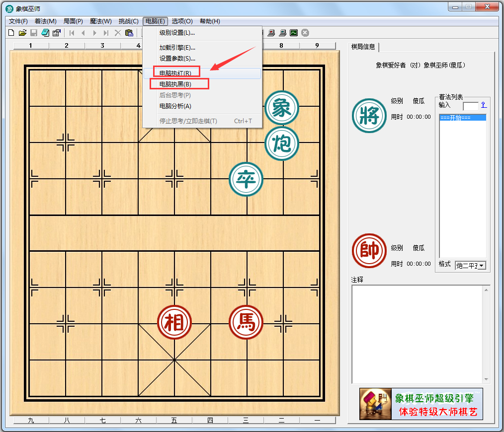Click the gray stop circle icon
Viewport: 504px width, 432px height.
pyautogui.click(x=305, y=33)
